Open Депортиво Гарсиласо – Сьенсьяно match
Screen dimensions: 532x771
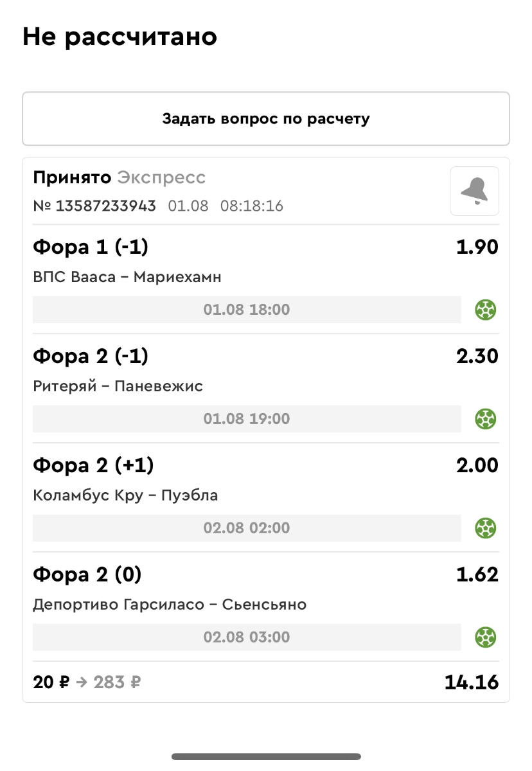pyautogui.click(x=170, y=605)
